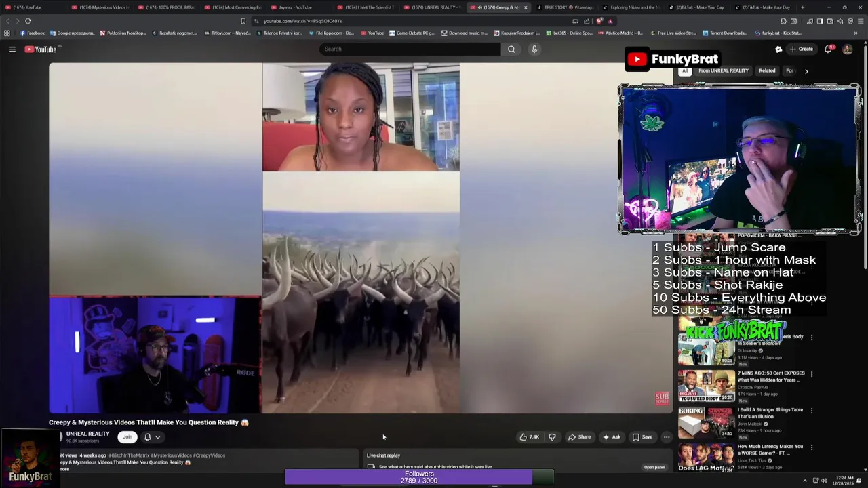Viewport: 868px width, 488px height.
Task: Open the Brave VPN shield icon
Action: click(850, 21)
